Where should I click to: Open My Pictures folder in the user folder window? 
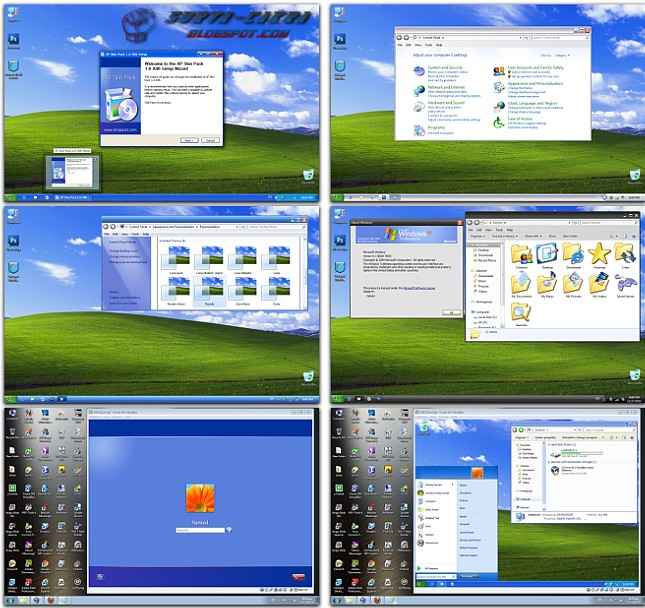pyautogui.click(x=573, y=285)
